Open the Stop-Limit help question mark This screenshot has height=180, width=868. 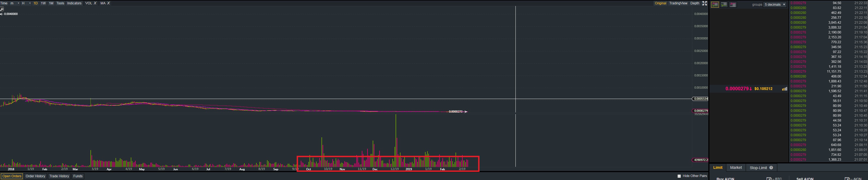[771, 167]
